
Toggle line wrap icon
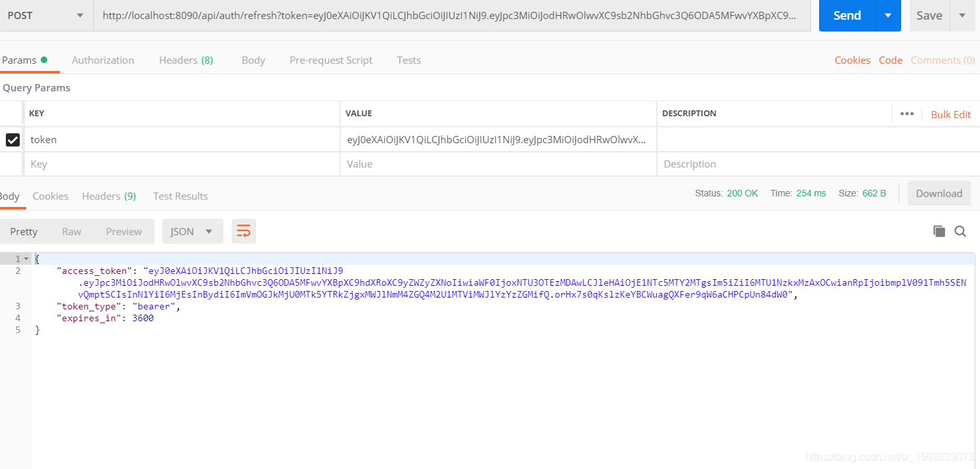(x=244, y=231)
